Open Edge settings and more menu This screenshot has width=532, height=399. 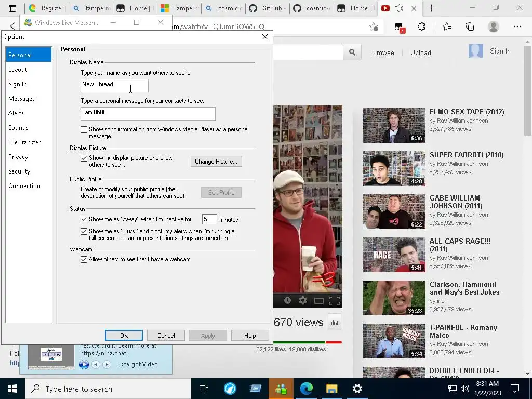coord(517,26)
